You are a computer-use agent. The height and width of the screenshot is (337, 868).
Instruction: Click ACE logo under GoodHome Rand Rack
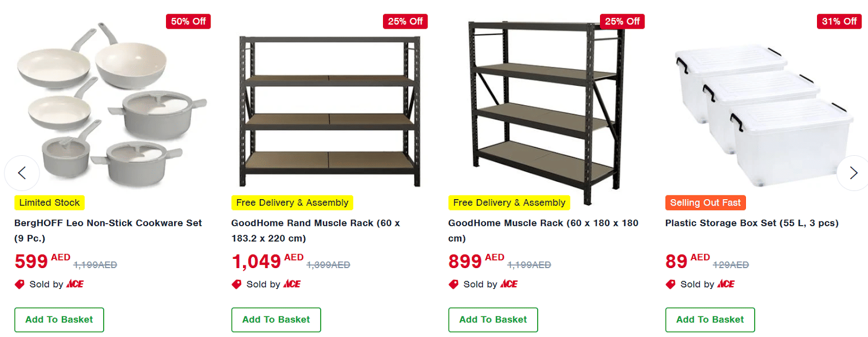[292, 284]
